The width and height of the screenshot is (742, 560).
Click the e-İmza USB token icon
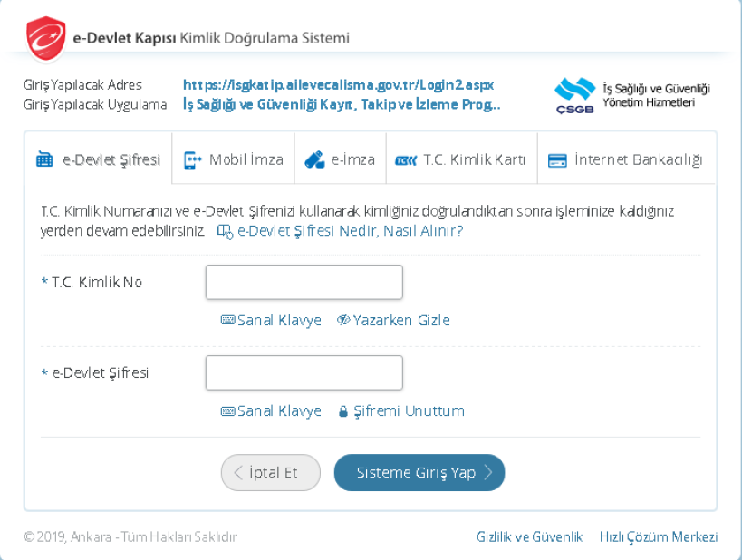click(314, 160)
